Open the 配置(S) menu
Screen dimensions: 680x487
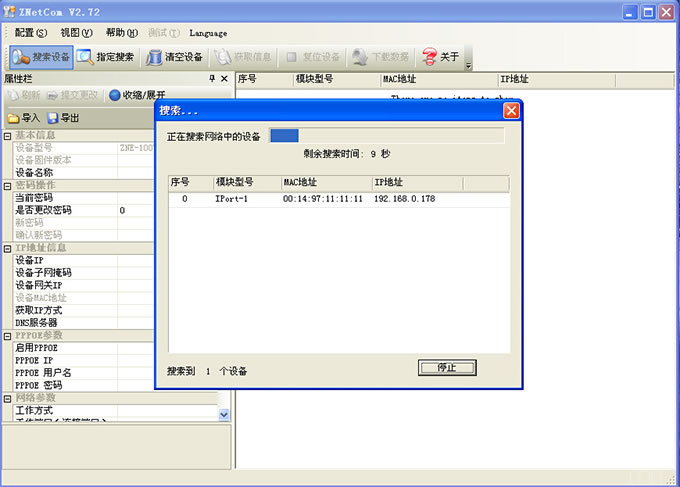coord(30,33)
